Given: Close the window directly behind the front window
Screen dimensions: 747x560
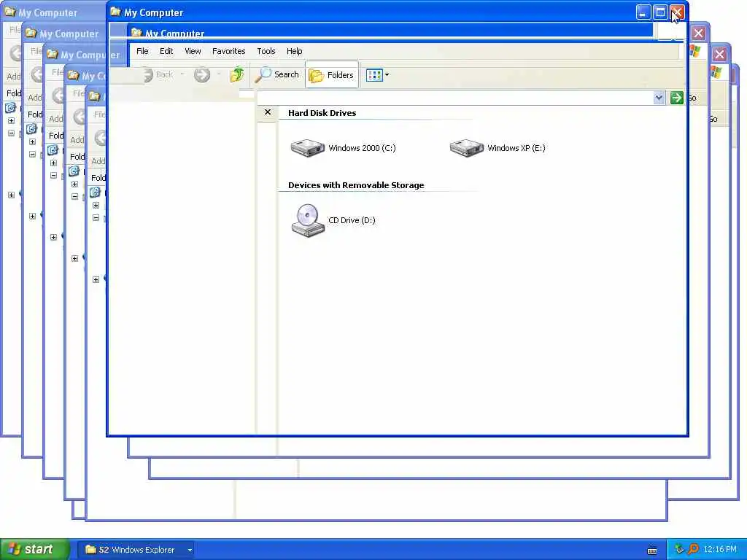Looking at the screenshot, I should pyautogui.click(x=698, y=34).
